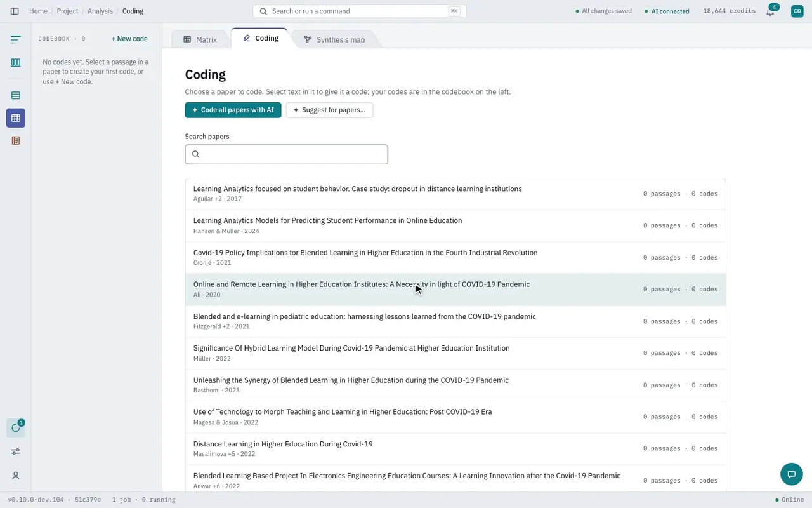
Task: Click the 18,644 credits counter
Action: tap(729, 11)
